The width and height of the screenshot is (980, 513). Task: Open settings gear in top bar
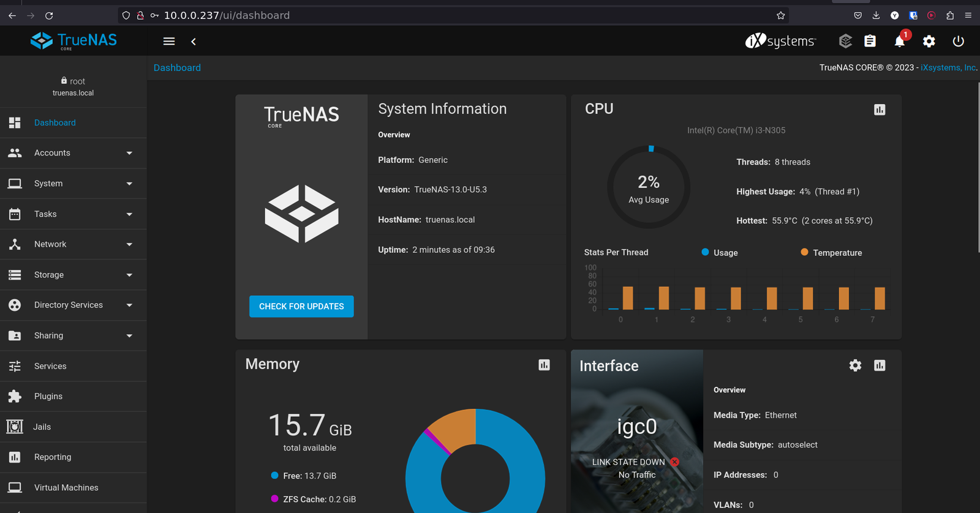coord(929,41)
